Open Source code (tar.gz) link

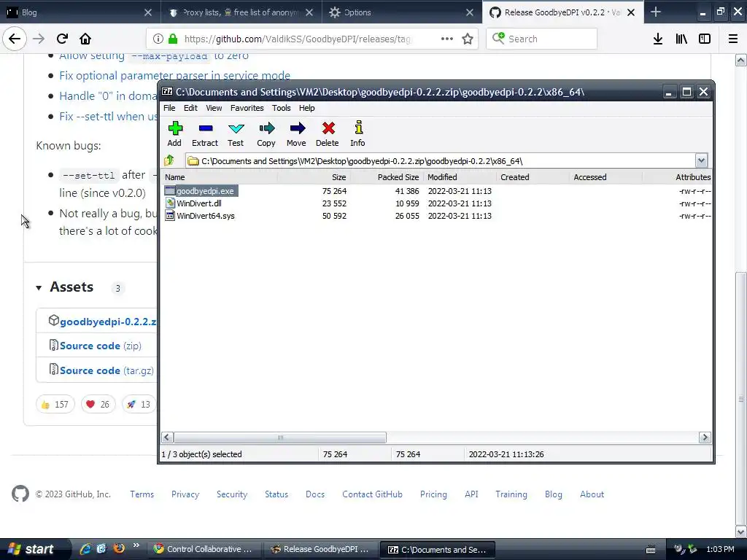[107, 370]
